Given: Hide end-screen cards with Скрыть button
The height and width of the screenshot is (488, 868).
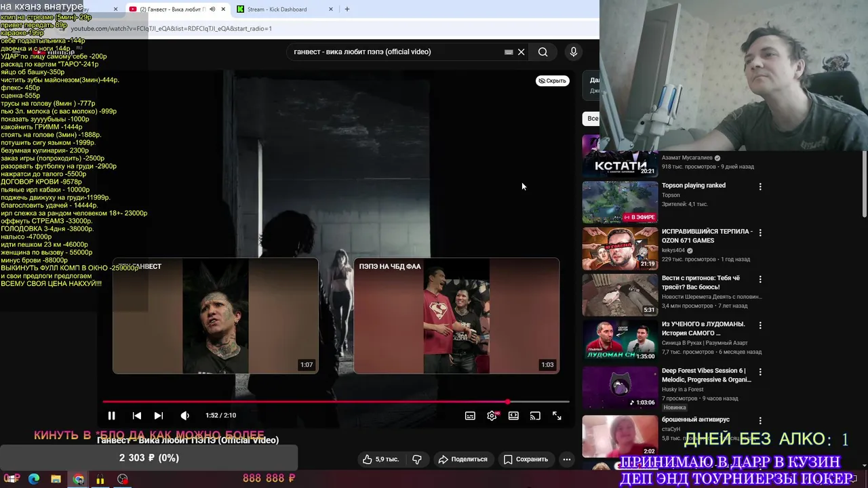Looking at the screenshot, I should [x=552, y=81].
